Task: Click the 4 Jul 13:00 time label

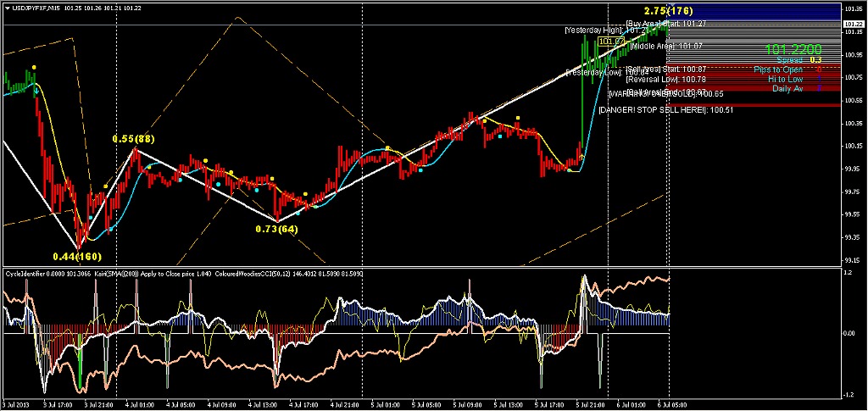Action: tap(263, 404)
